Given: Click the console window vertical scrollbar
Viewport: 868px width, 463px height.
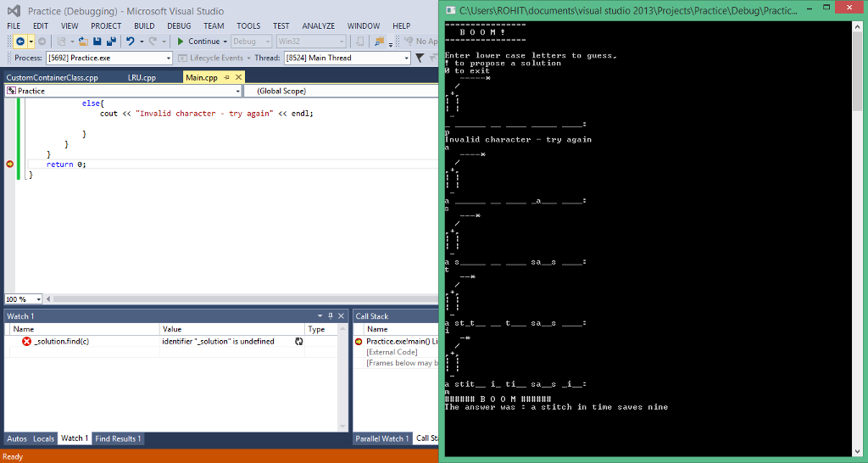Looking at the screenshot, I should click(x=858, y=238).
